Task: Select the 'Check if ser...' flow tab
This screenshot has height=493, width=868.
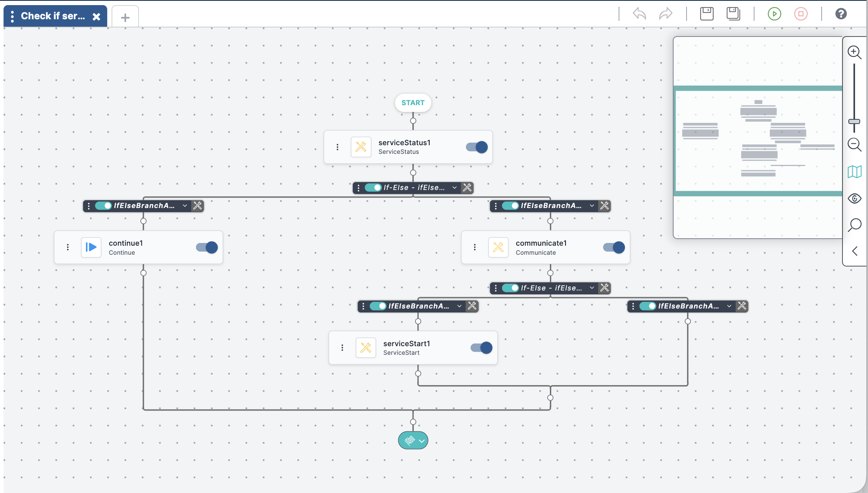Action: 53,16
